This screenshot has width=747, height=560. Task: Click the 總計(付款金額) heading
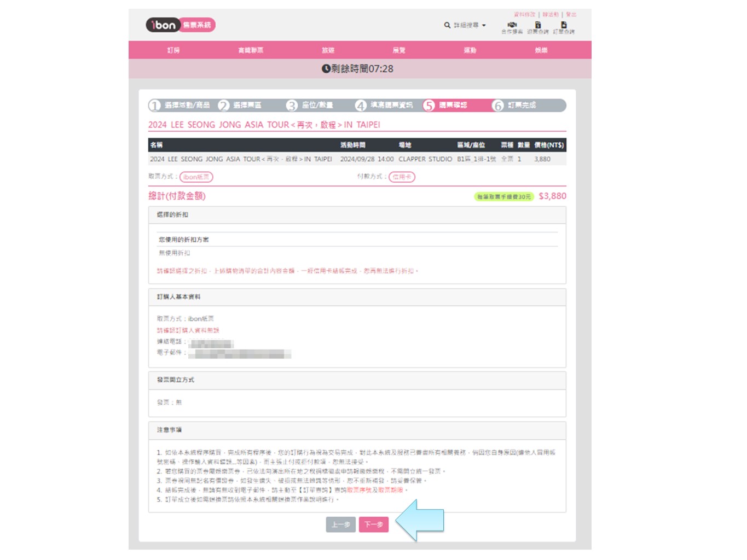(177, 196)
